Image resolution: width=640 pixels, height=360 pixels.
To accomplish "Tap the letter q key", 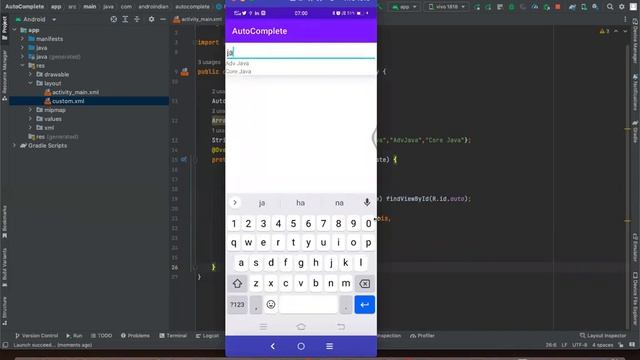I will 233,243.
